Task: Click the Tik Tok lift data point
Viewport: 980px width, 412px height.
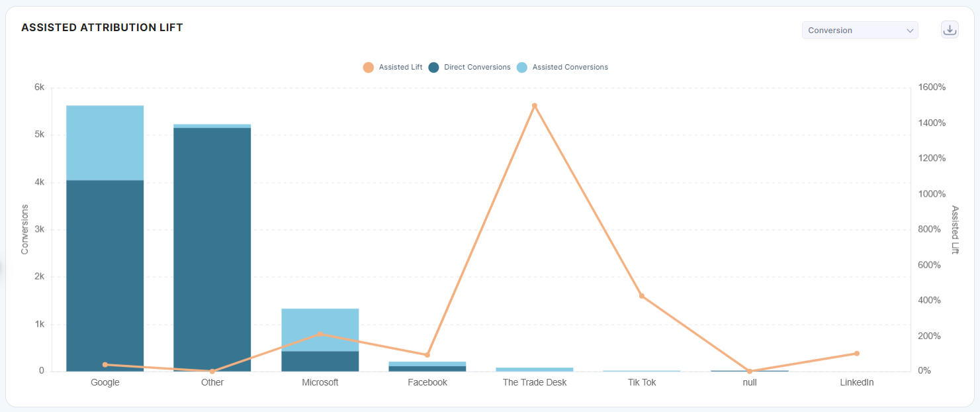Action: click(x=642, y=296)
